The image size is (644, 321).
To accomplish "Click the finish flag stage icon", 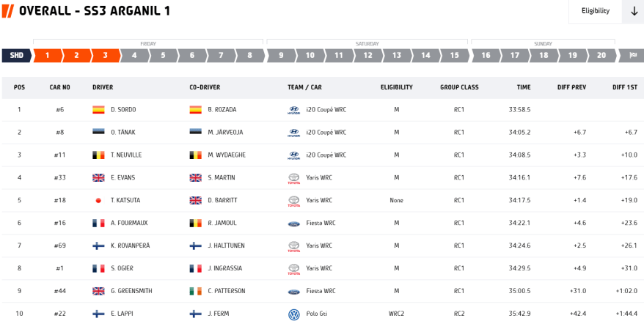I will tap(632, 55).
